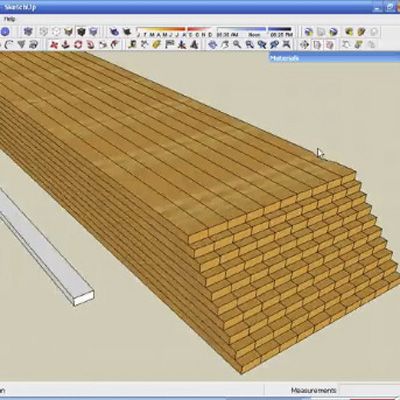Select the 3D Text tool
The width and height of the screenshot is (400, 400).
point(195,44)
